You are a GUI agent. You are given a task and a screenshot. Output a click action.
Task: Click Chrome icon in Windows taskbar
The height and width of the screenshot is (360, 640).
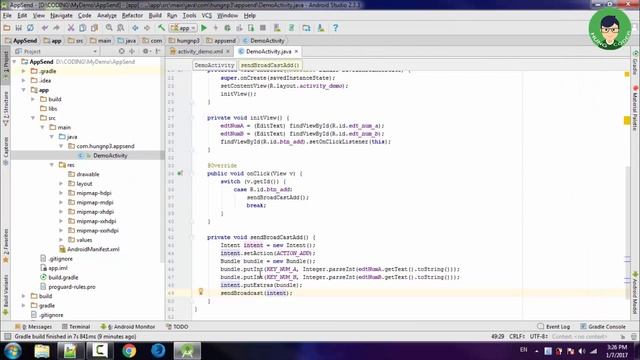[x=129, y=351]
